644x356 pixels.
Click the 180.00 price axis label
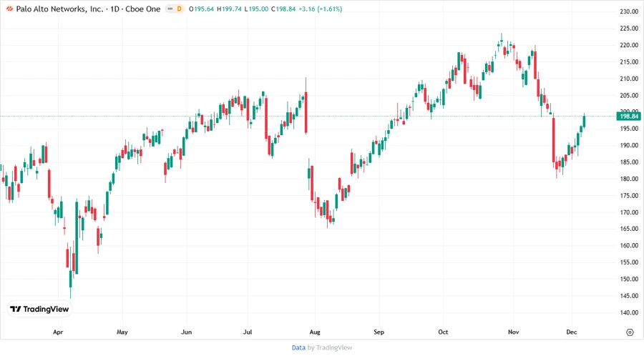point(629,179)
